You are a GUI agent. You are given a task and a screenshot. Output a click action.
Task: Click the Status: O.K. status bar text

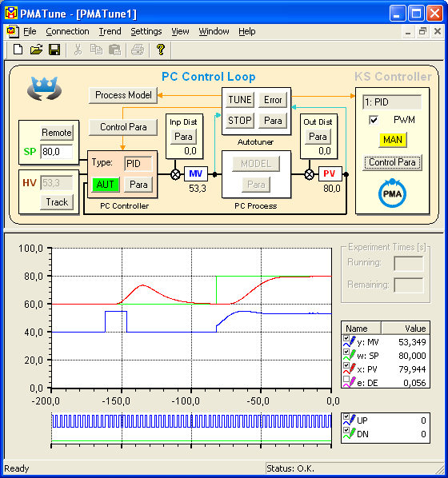[290, 468]
